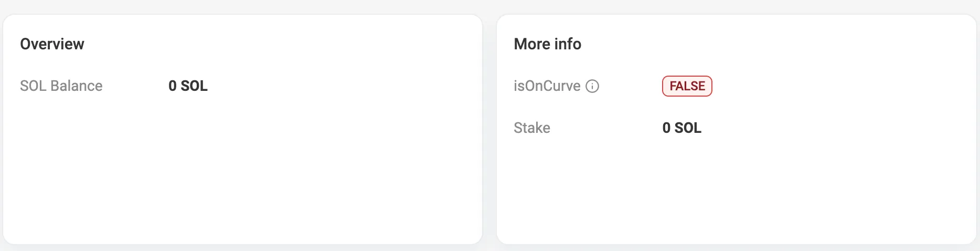Click the Stake 0 SOL value
The width and height of the screenshot is (980, 251).
click(681, 128)
